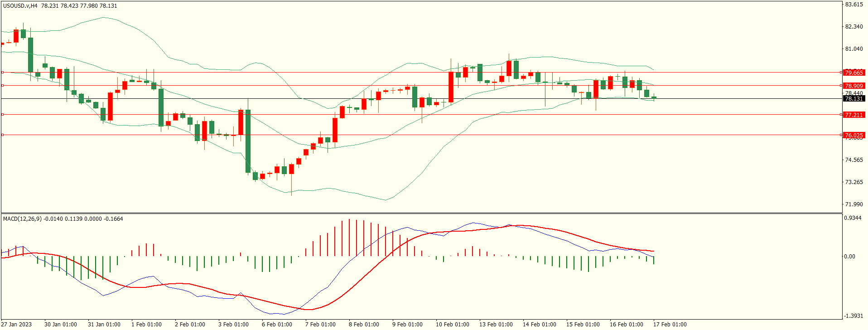Select the 0.9344 MACD scale value
The width and height of the screenshot is (868, 330).
pos(852,218)
